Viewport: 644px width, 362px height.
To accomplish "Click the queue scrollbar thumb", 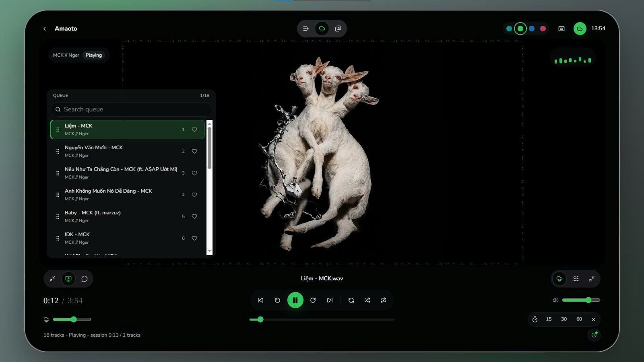I will tap(209, 148).
